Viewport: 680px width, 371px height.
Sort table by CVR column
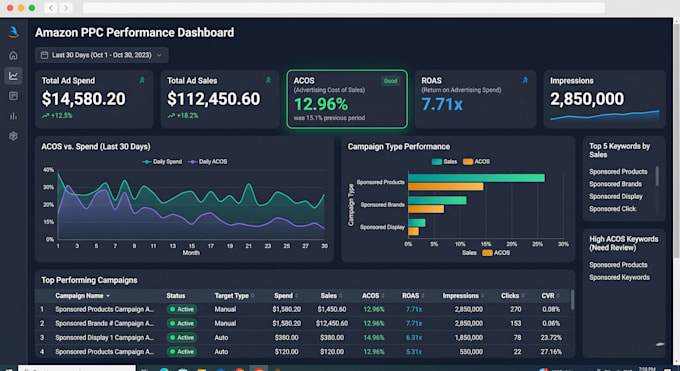click(x=550, y=296)
